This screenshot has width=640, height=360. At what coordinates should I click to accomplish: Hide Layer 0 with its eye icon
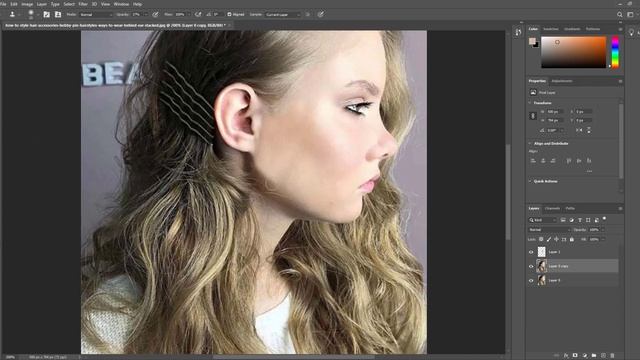(x=531, y=280)
